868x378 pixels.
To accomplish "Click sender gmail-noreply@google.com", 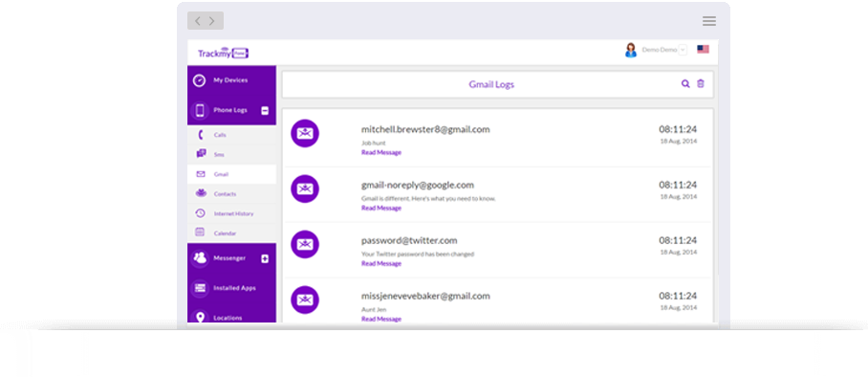I will 418,185.
